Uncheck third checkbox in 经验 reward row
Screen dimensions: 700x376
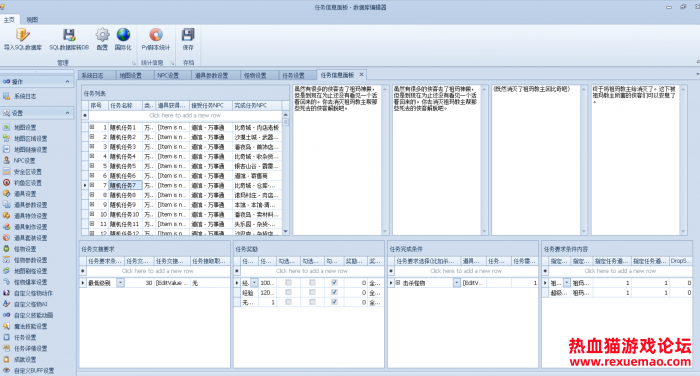pyautogui.click(x=334, y=292)
